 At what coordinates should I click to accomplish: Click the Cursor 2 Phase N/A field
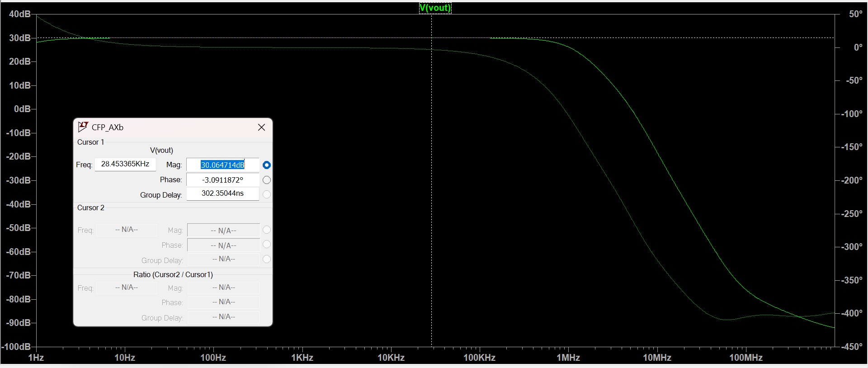pyautogui.click(x=223, y=245)
